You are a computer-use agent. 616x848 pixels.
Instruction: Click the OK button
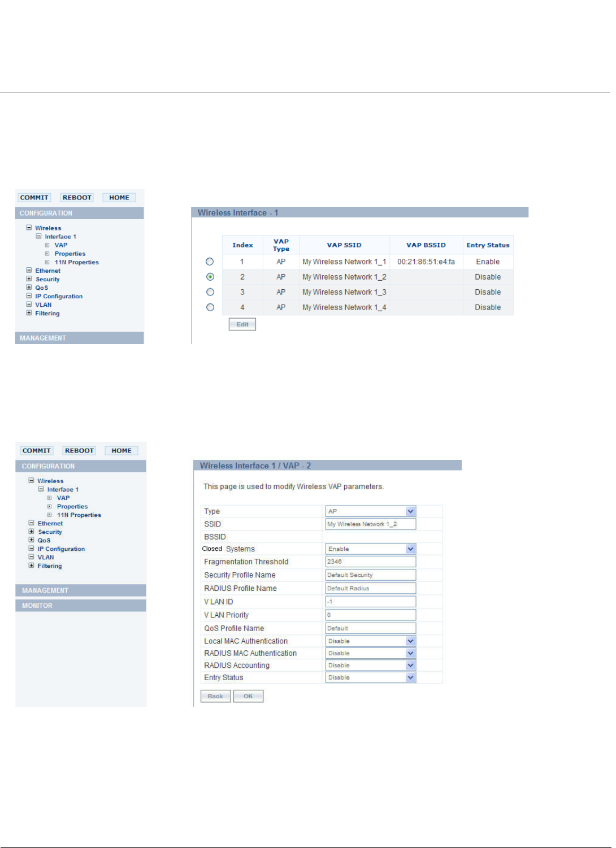248,696
